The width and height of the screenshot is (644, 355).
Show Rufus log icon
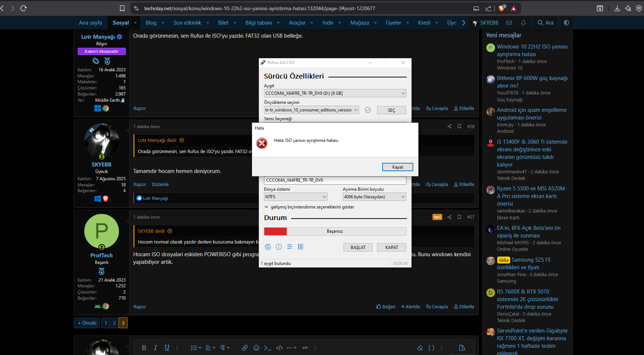click(300, 247)
